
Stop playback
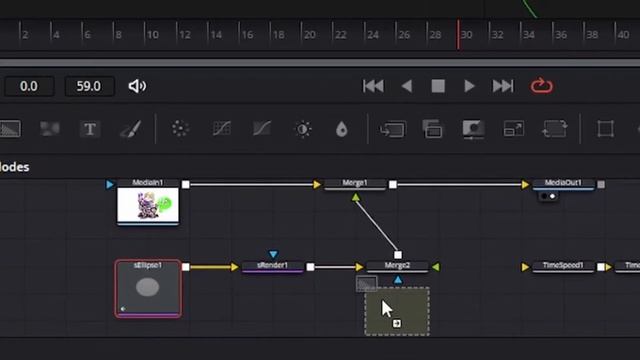[x=438, y=86]
